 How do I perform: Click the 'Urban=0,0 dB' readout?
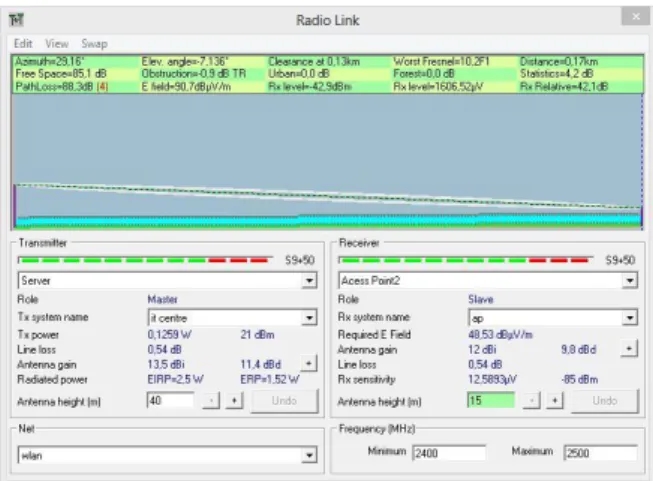tap(299, 74)
